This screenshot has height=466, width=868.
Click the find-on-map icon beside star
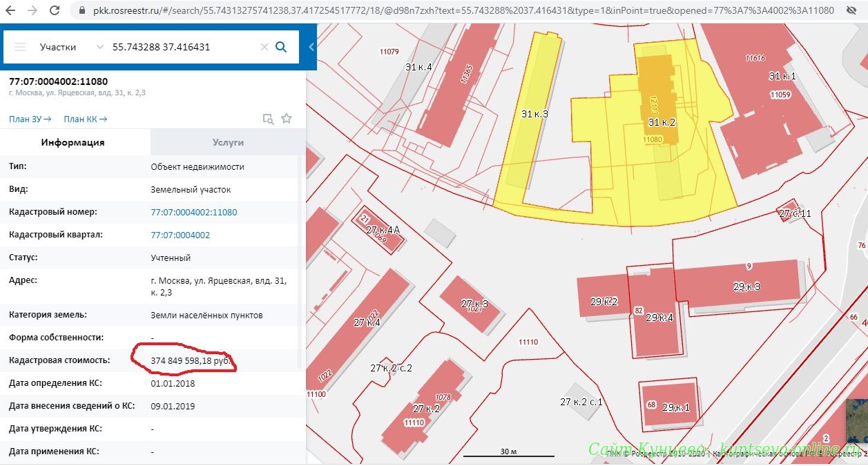pos(268,119)
